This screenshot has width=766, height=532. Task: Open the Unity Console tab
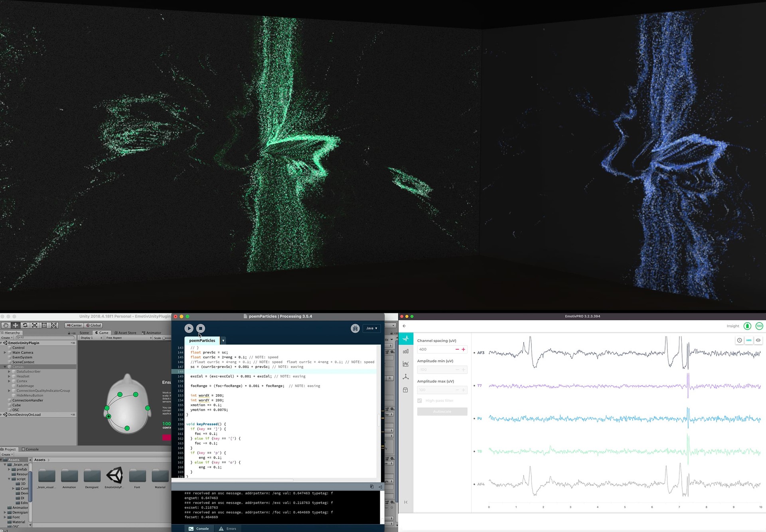pyautogui.click(x=30, y=449)
